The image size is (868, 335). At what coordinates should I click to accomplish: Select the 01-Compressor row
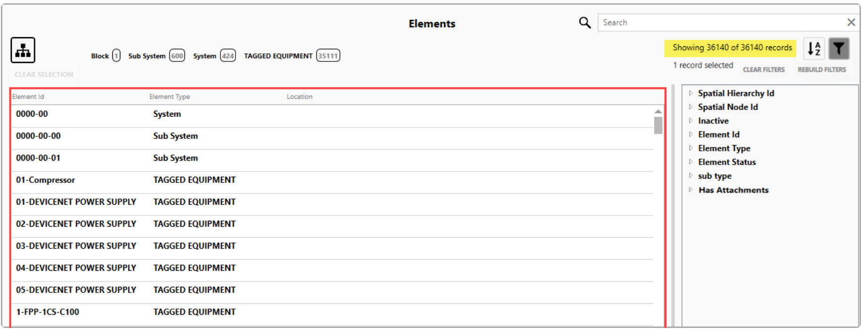point(45,180)
